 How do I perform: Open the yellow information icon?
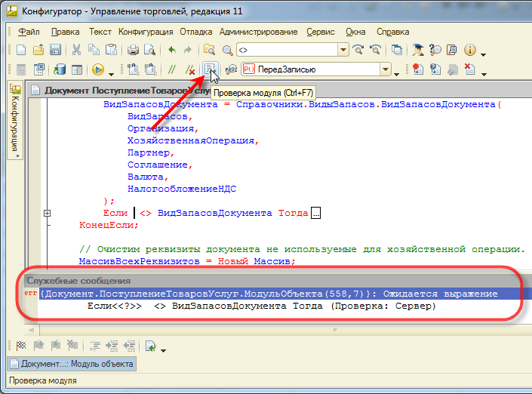point(469,50)
